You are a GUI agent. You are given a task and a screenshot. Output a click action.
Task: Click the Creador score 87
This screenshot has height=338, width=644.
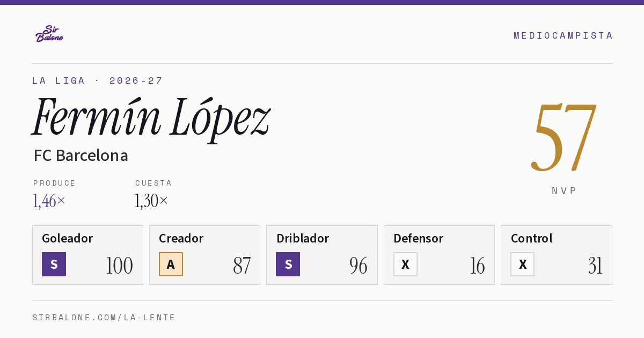(x=241, y=266)
